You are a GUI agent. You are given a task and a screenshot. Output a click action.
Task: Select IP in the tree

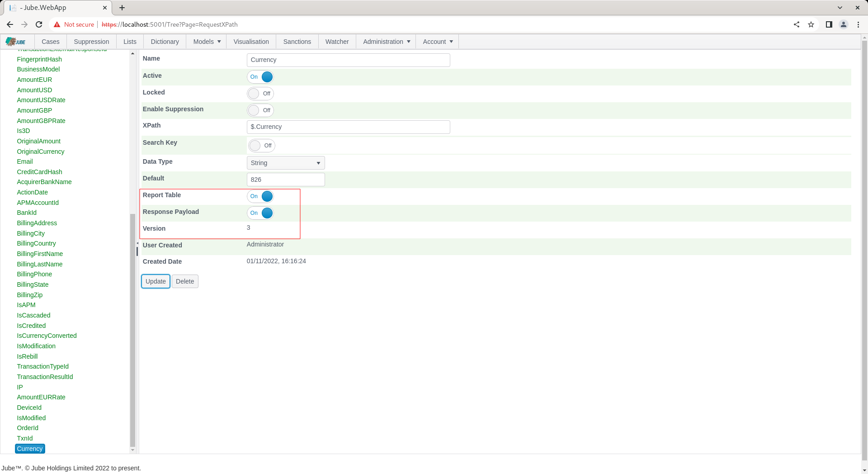tap(20, 387)
